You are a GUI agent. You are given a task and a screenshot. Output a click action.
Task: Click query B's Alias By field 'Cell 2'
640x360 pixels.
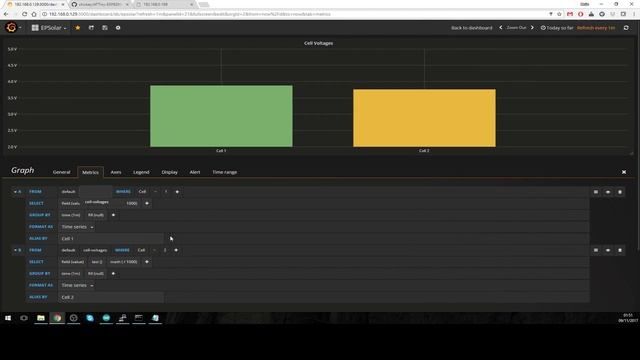[111, 298]
